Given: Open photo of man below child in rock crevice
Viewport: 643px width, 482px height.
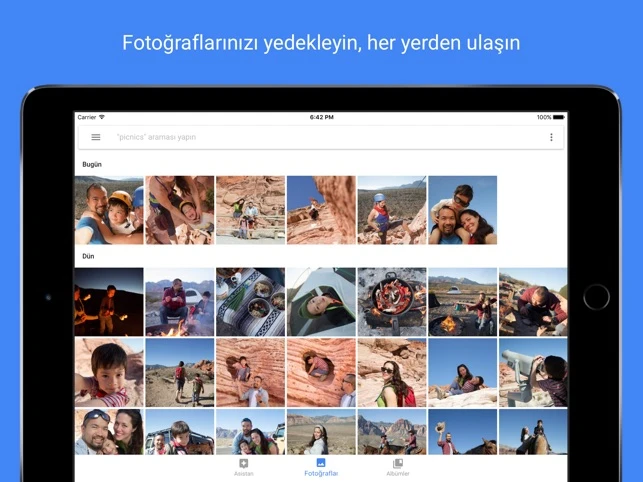Looking at the screenshot, I should click(x=251, y=372).
